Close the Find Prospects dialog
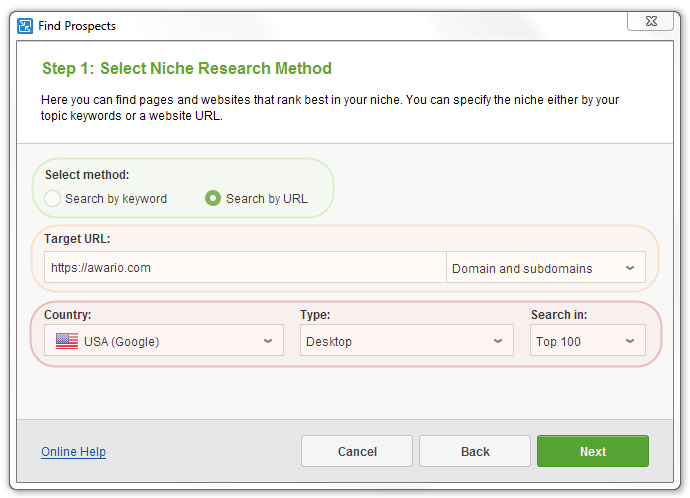Screen dimensions: 690x498 650,21
